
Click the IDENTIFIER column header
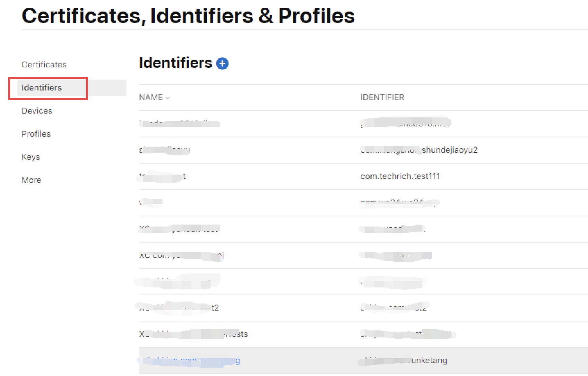[382, 98]
